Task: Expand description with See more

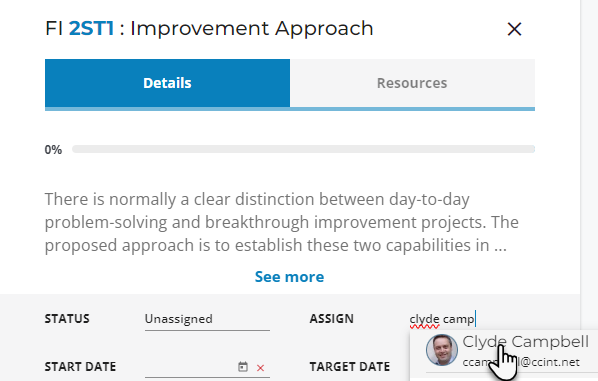Action: (x=289, y=277)
